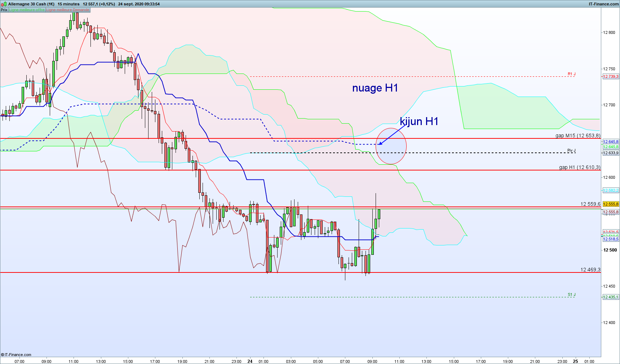Click the Allemagne 30 Cash (1€) instrument title
Screen dimensions: 620x364
[x=31, y=4]
